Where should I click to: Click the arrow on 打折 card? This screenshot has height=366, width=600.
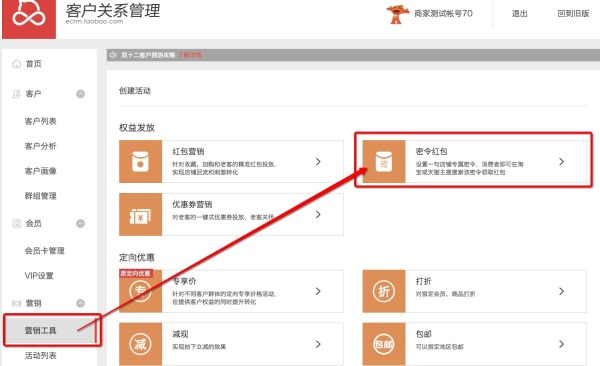coord(561,291)
